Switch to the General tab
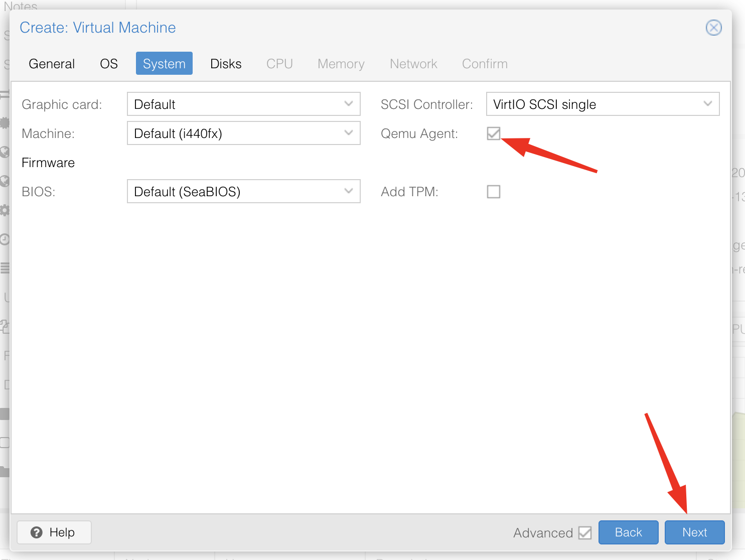The height and width of the screenshot is (560, 745). 52,64
